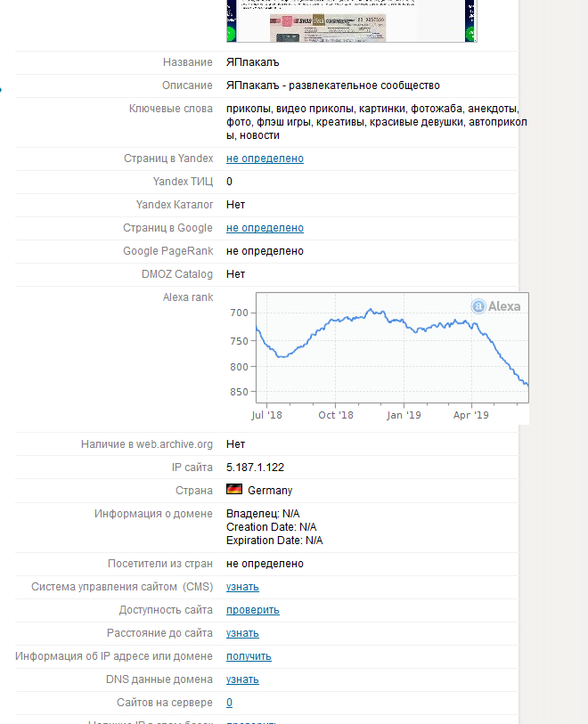Screen dimensions: 588x724
Task: Click '0' link for Сайтов на сервере
Action: [229, 703]
